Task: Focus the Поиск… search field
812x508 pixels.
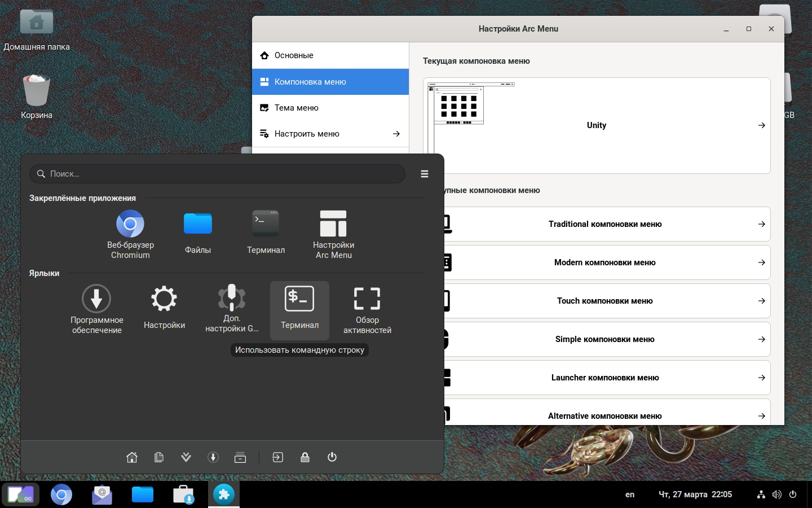Action: point(217,174)
